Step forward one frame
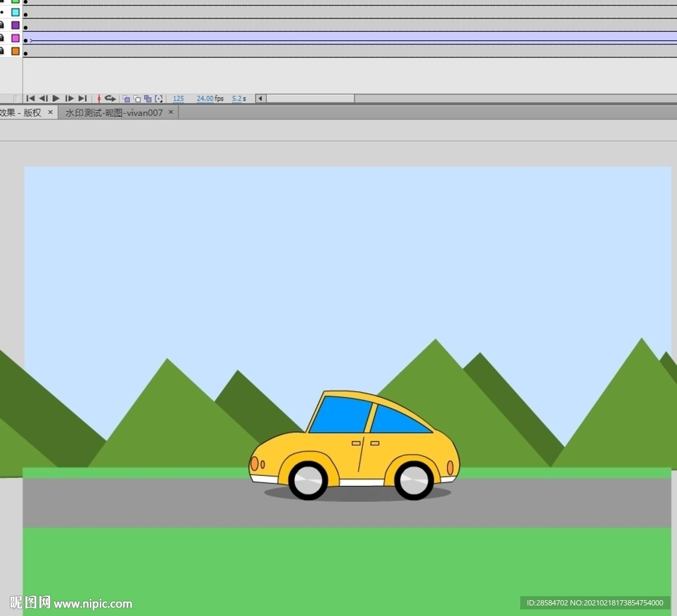Image resolution: width=677 pixels, height=616 pixels. [69, 98]
